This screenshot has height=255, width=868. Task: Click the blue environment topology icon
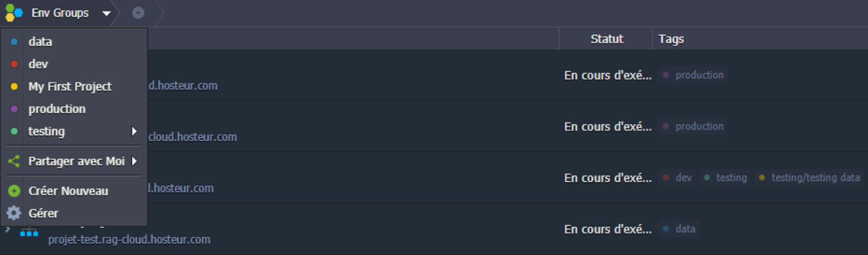(29, 233)
